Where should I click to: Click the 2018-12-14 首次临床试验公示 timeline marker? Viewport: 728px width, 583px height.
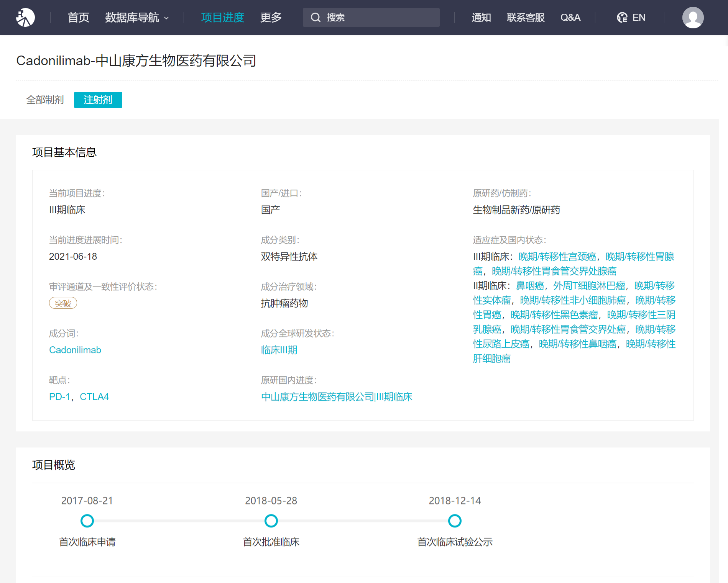pyautogui.click(x=455, y=521)
